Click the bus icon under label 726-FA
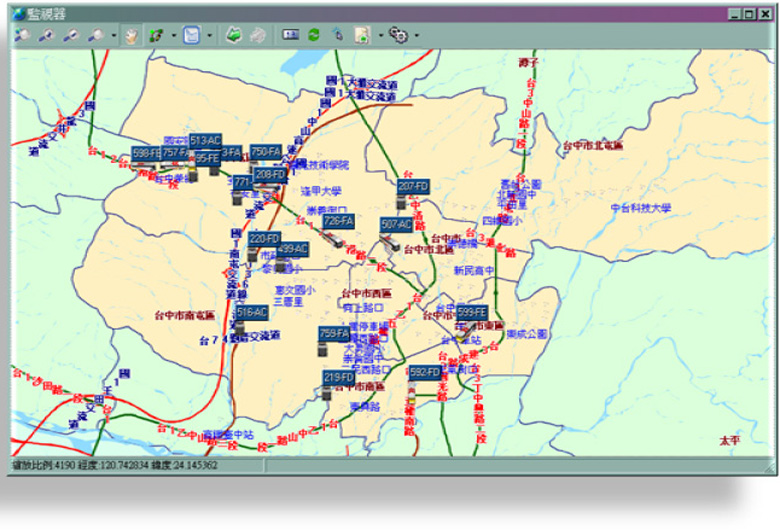The image size is (780, 530). coord(332,239)
